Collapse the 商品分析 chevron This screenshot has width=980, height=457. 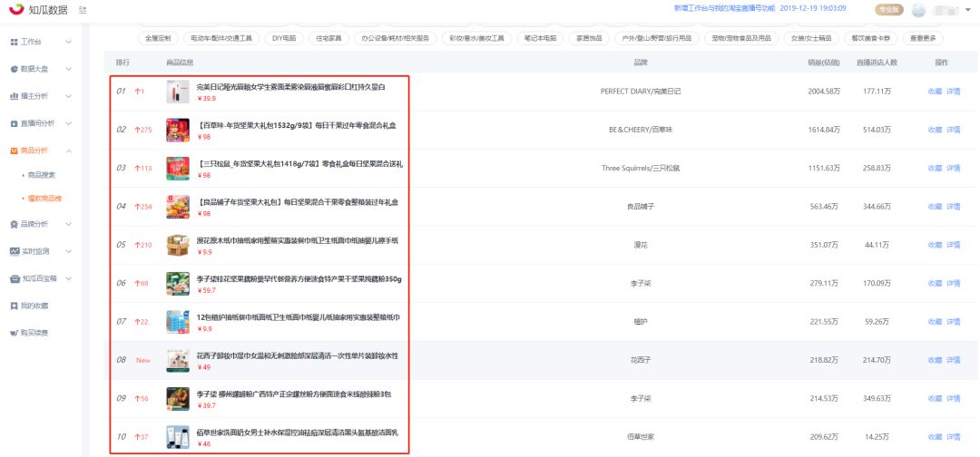click(x=69, y=151)
